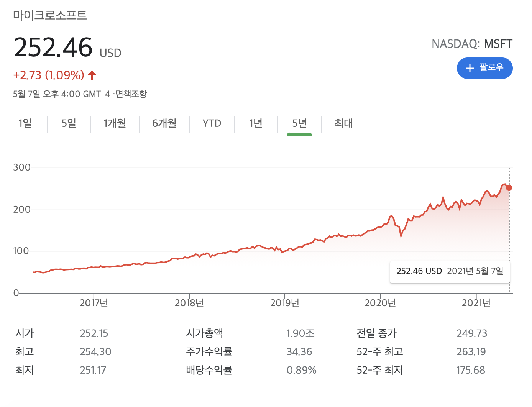532x407 pixels.
Task: Click the plus icon on follow button
Action: 470,68
